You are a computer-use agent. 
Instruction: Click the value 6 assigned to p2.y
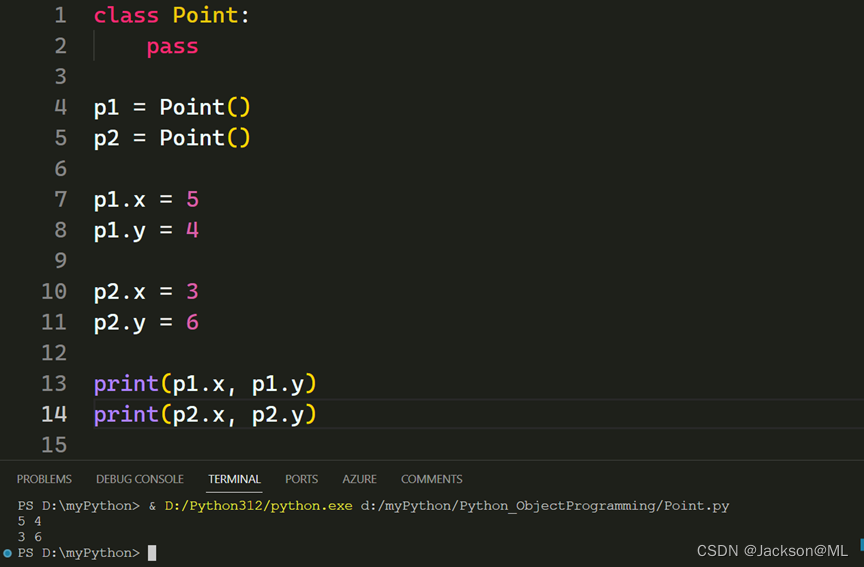pyautogui.click(x=192, y=322)
